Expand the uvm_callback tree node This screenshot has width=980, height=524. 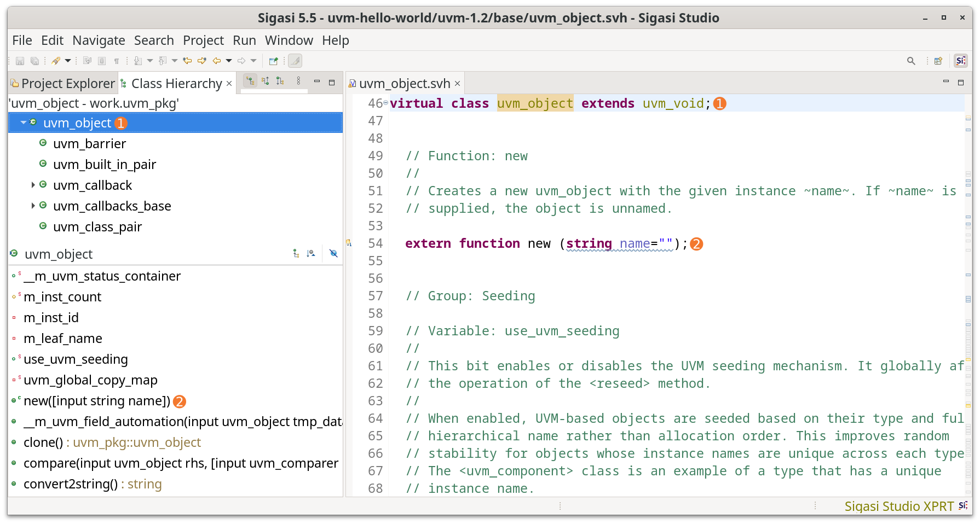[x=33, y=185]
